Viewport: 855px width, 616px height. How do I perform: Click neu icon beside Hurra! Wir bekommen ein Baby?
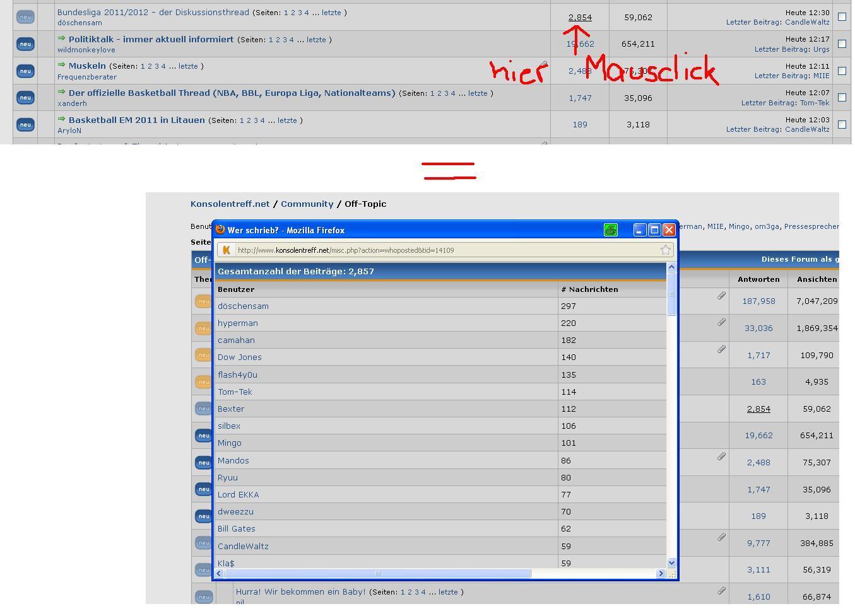[x=204, y=596]
